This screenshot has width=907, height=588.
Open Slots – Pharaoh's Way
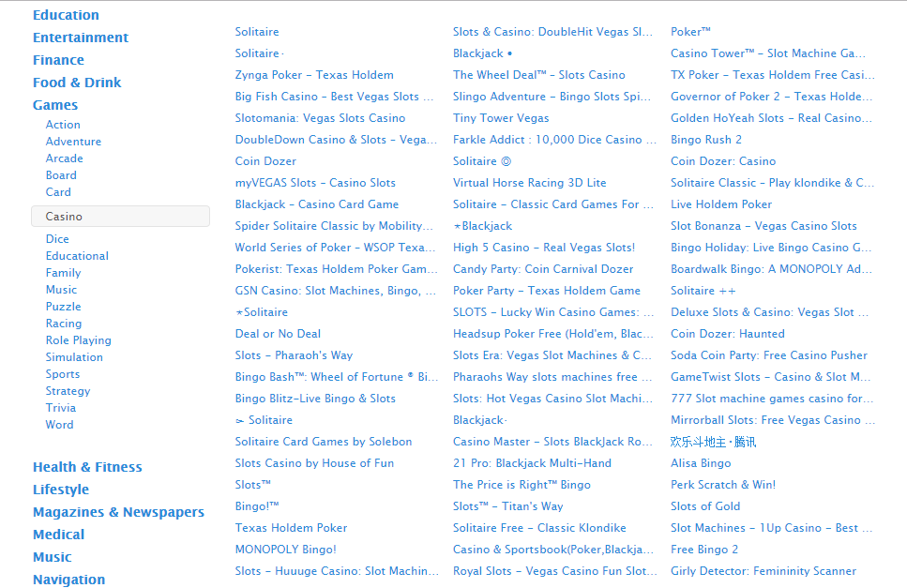(294, 355)
